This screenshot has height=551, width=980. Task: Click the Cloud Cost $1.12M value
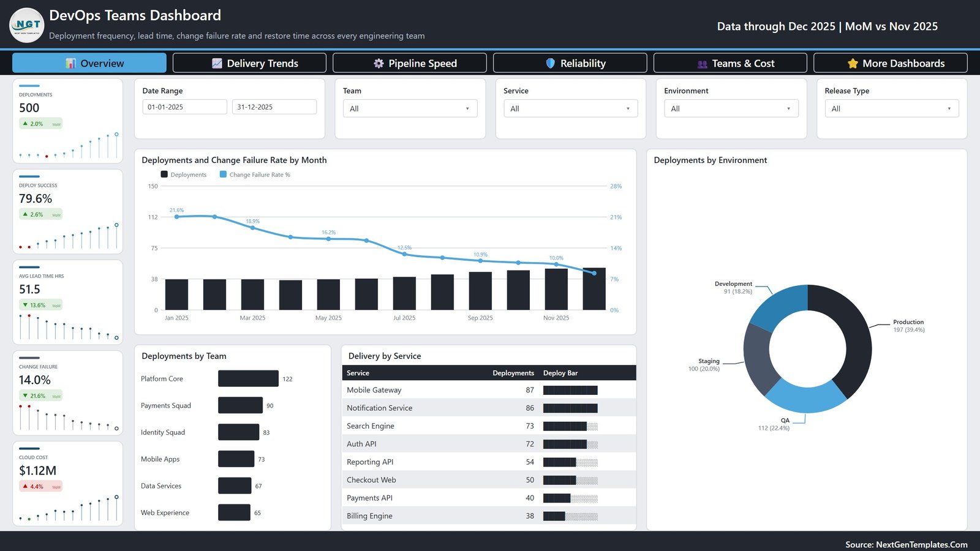point(37,470)
